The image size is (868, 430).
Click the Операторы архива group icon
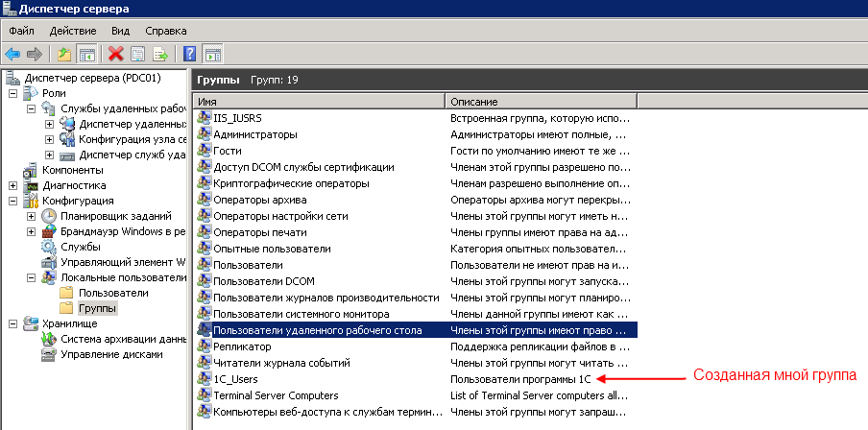(204, 200)
